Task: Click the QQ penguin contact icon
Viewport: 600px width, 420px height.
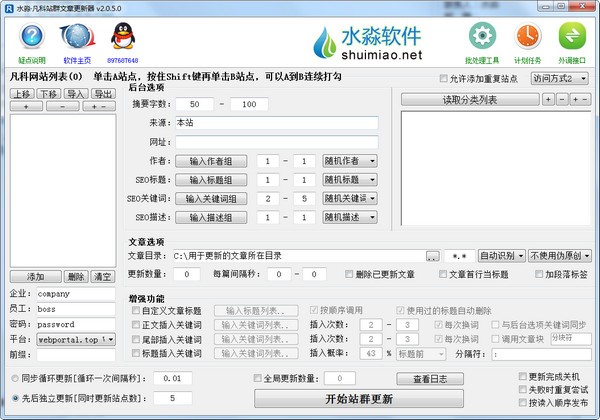Action: pos(123,38)
